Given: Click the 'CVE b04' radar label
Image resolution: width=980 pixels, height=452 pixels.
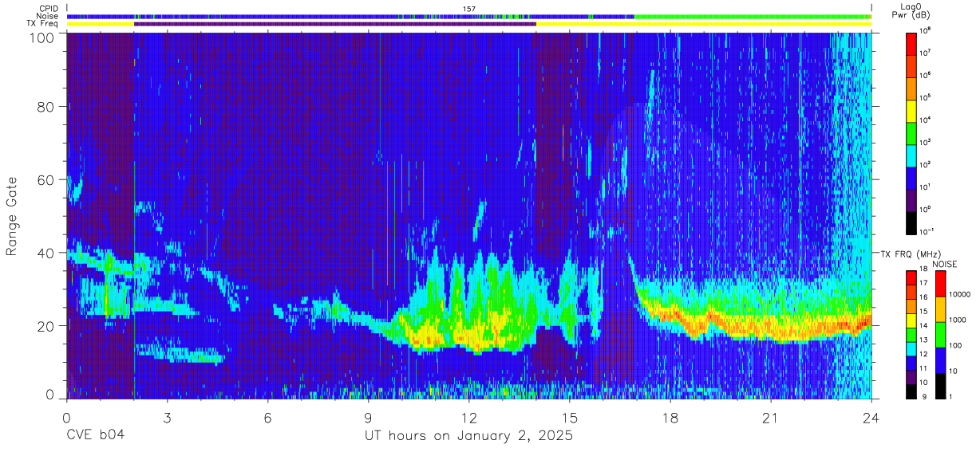Looking at the screenshot, I should click(x=95, y=436).
